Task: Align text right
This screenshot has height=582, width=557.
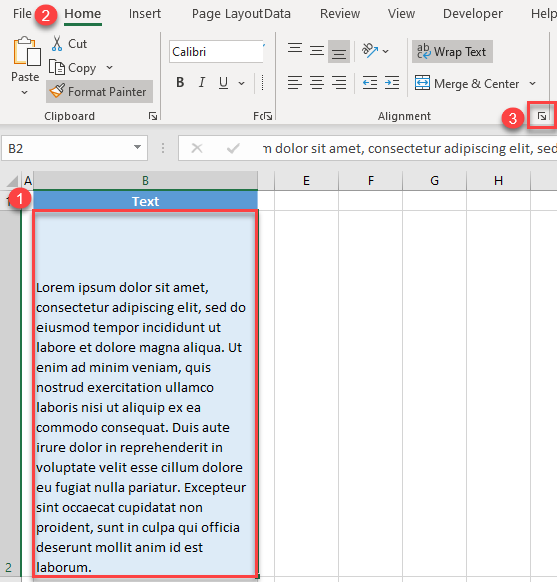Action: pyautogui.click(x=339, y=82)
